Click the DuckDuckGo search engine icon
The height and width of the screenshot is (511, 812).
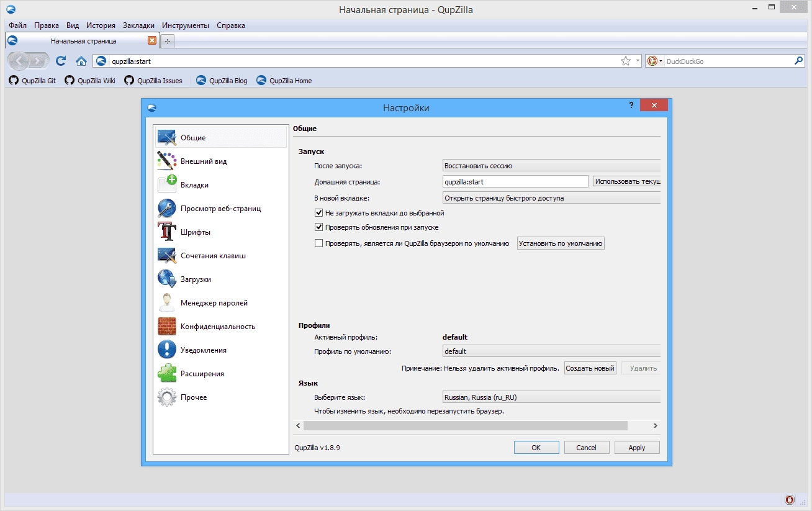(x=652, y=61)
